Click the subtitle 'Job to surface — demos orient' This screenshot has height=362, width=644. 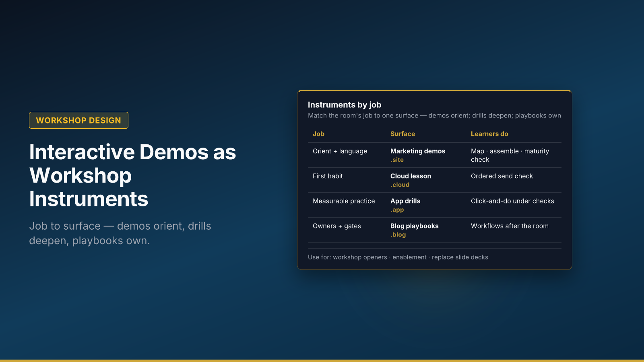click(x=120, y=233)
